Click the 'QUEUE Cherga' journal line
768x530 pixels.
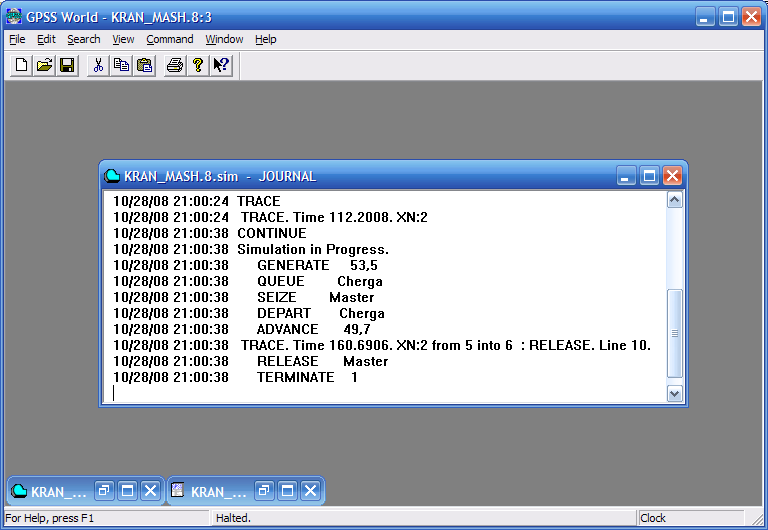tap(248, 281)
